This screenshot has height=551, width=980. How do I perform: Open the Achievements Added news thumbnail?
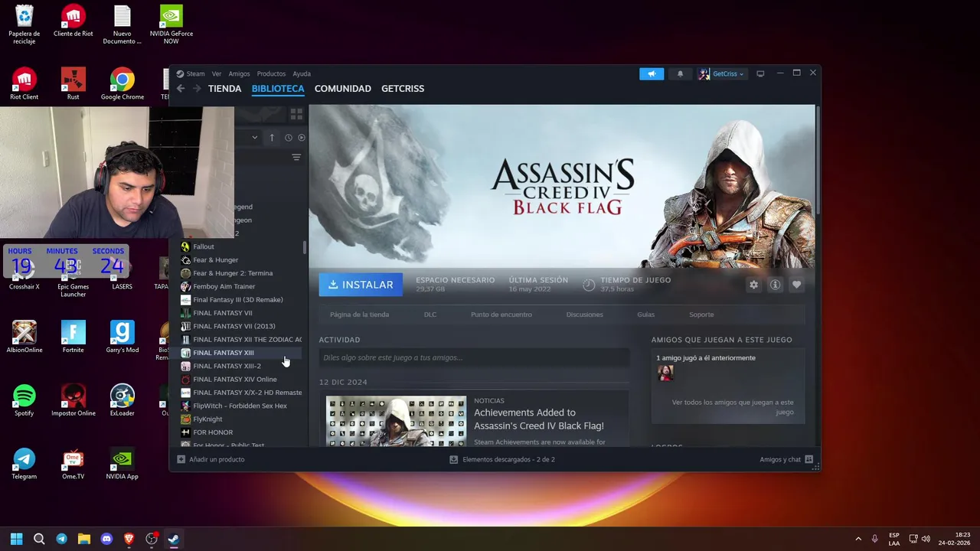396,421
